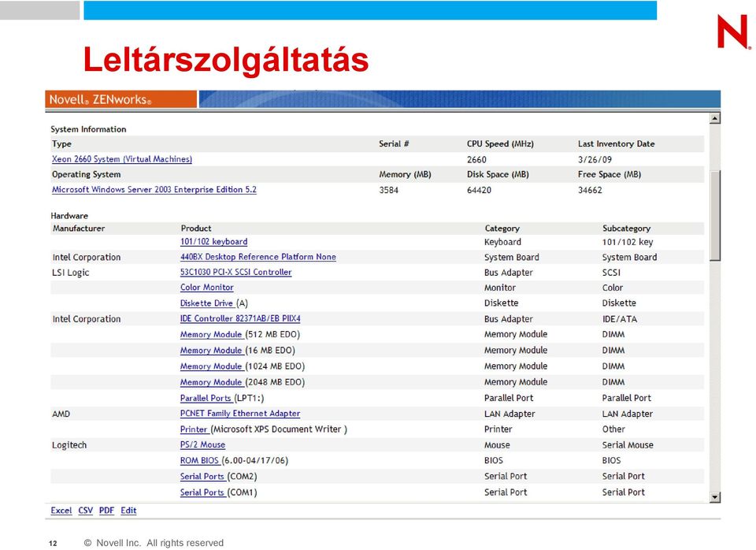Open the PS/2 Mouse link
The height and width of the screenshot is (550, 756).
tap(202, 445)
